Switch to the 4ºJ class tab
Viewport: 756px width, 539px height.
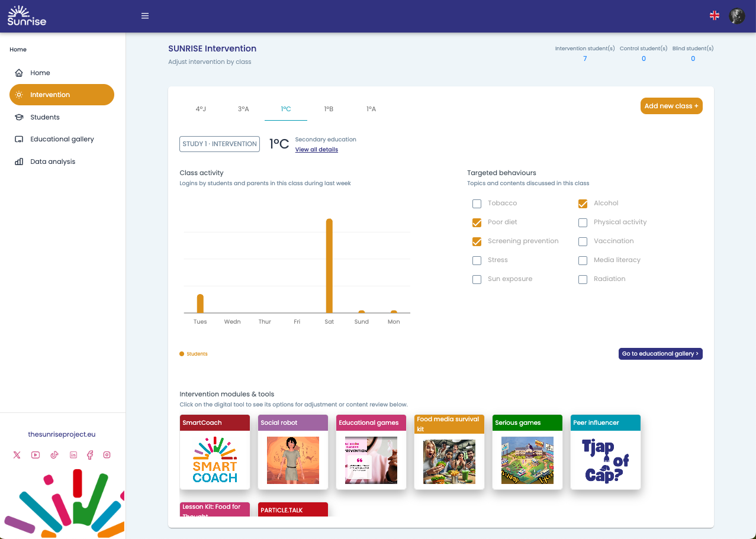coord(201,109)
